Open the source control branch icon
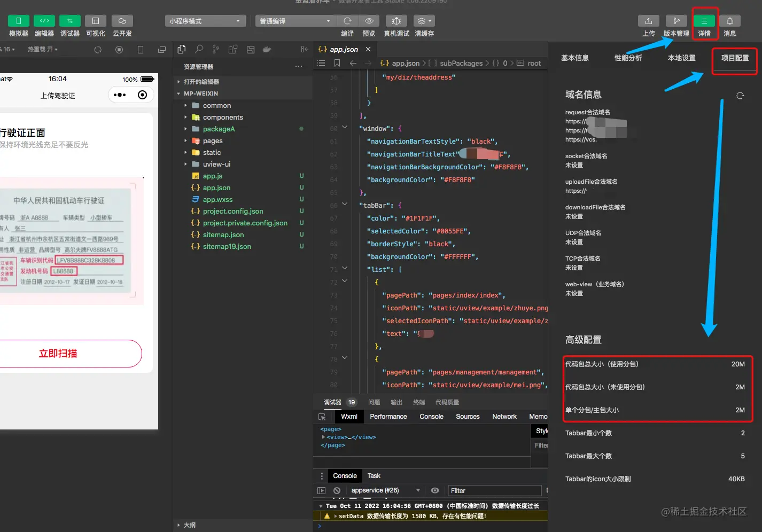The width and height of the screenshot is (762, 532). click(x=215, y=49)
